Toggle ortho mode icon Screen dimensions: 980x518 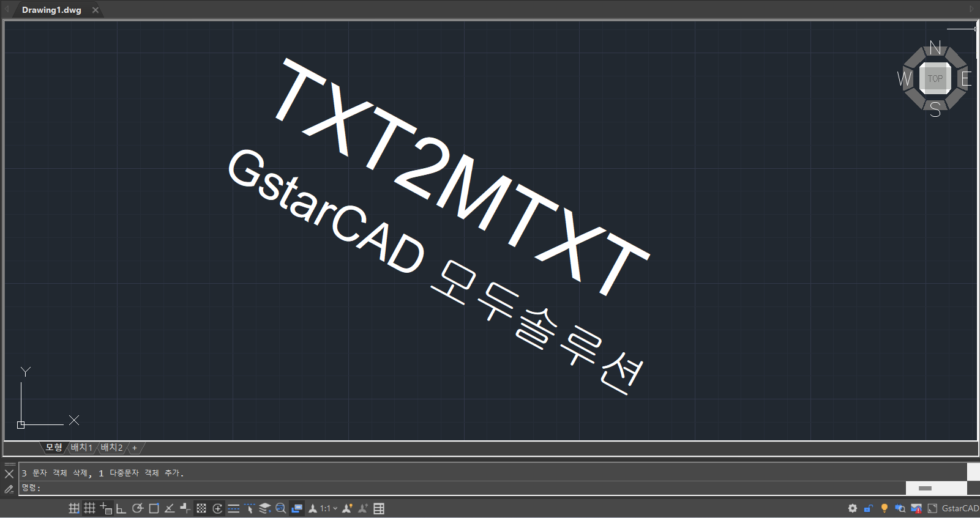click(x=121, y=508)
